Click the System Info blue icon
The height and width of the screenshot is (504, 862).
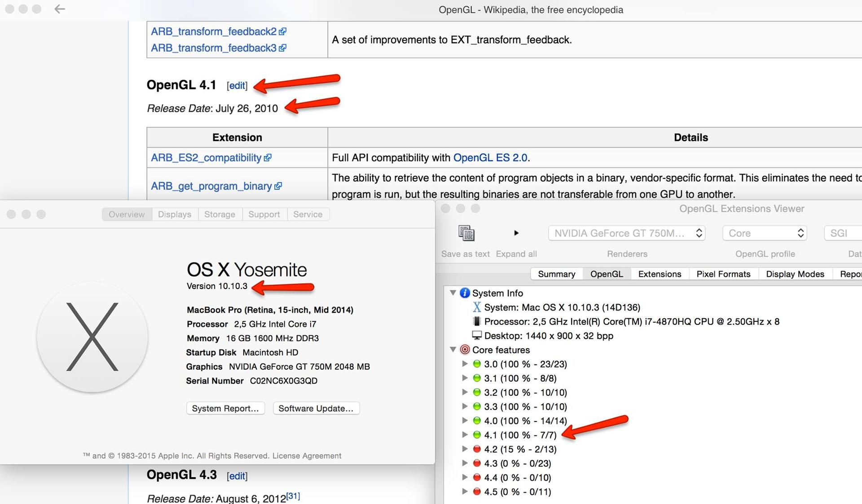tap(465, 293)
